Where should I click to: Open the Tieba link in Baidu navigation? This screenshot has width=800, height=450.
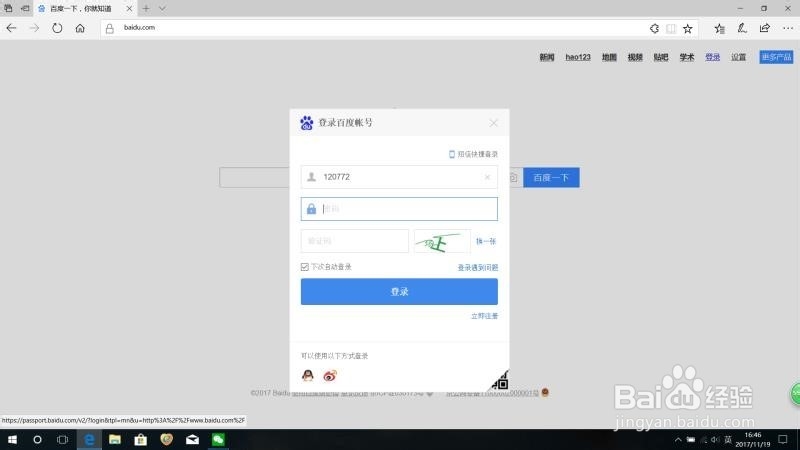661,57
